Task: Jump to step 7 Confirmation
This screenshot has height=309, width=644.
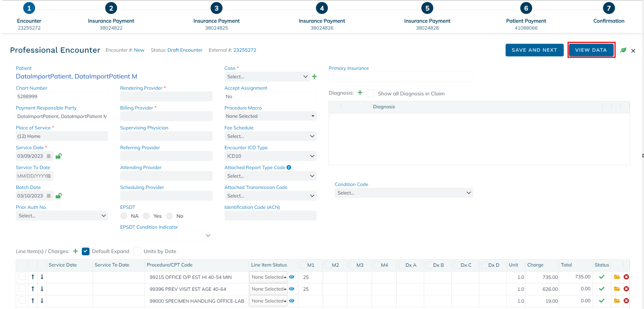Action: 608,8
